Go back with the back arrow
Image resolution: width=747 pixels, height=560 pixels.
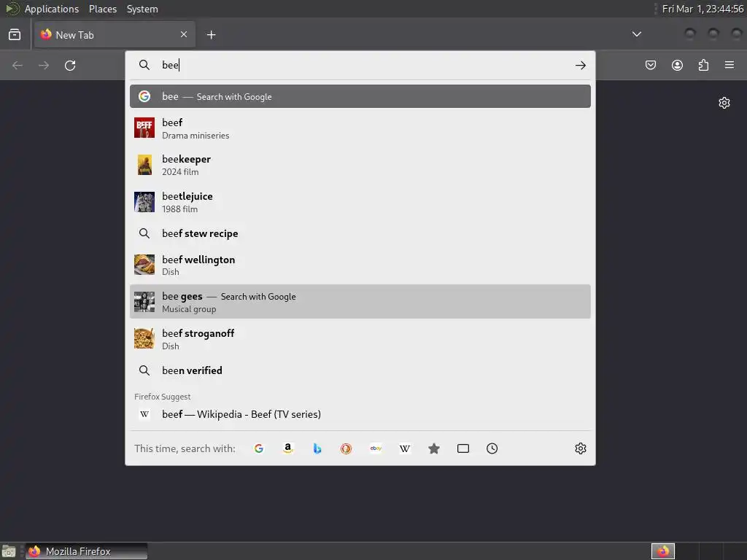click(18, 65)
